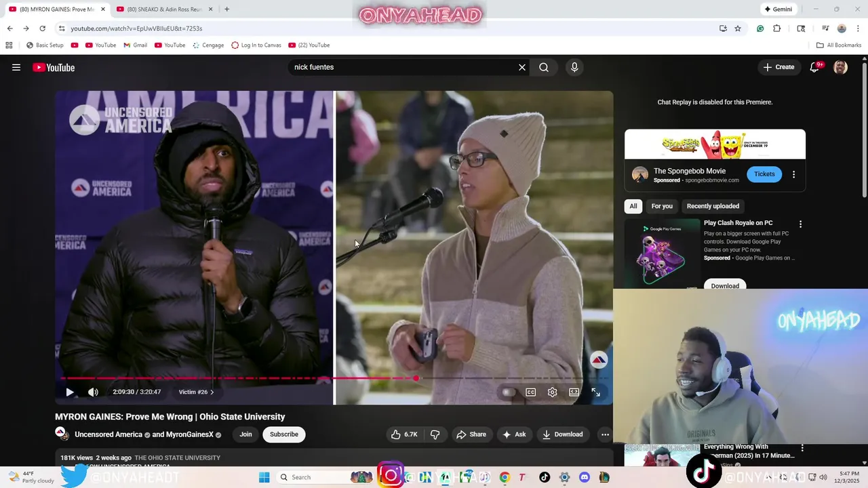
Task: Click Download on Clash Royale ad
Action: pyautogui.click(x=725, y=285)
